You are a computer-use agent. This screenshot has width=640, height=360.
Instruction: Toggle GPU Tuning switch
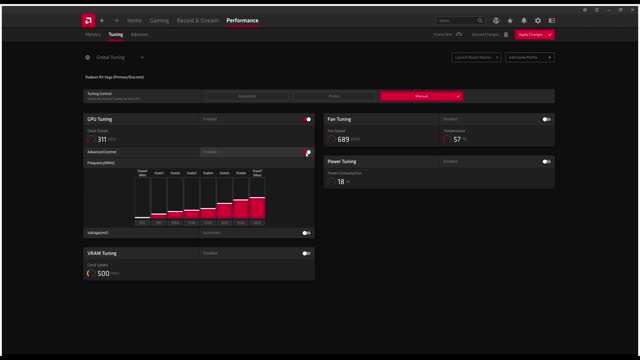click(307, 119)
